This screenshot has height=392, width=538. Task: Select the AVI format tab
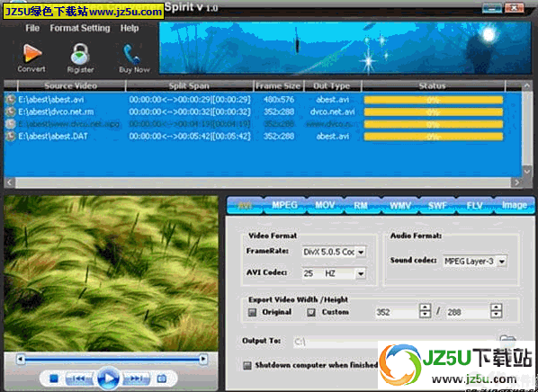click(x=245, y=205)
